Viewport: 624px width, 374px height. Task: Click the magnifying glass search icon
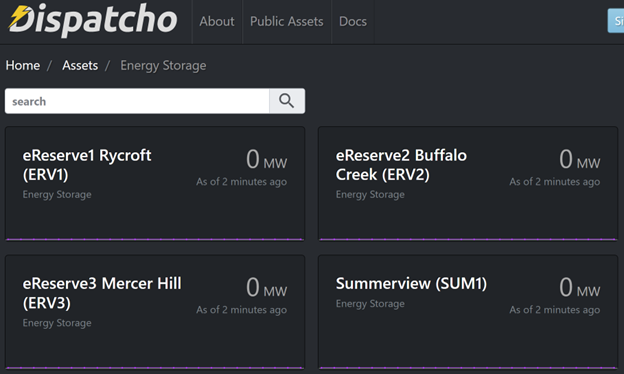287,101
